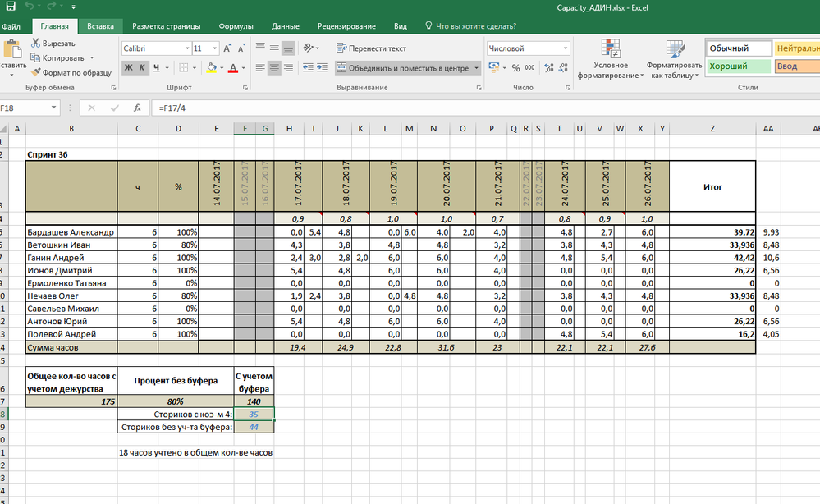Click the decrease decimal places icon

point(563,68)
